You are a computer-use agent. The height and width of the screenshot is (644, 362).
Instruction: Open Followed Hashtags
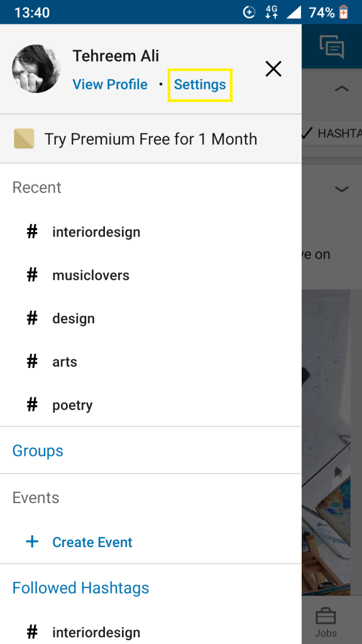80,587
